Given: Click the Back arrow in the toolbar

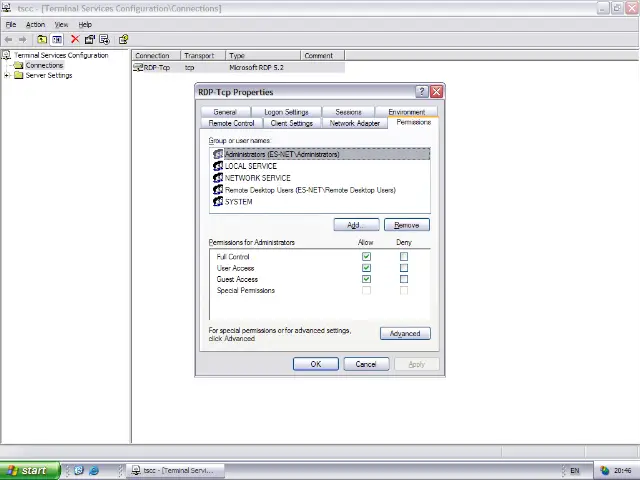Looking at the screenshot, I should tap(8, 40).
